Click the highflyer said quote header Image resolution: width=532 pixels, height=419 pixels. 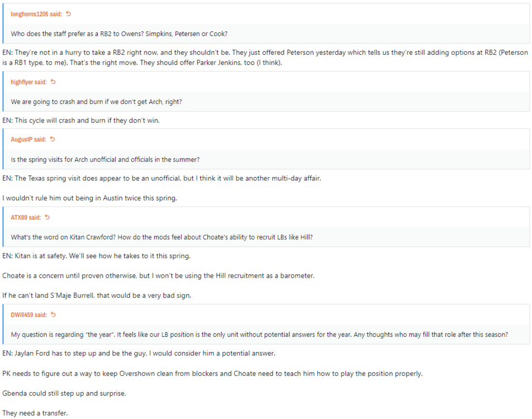point(28,82)
